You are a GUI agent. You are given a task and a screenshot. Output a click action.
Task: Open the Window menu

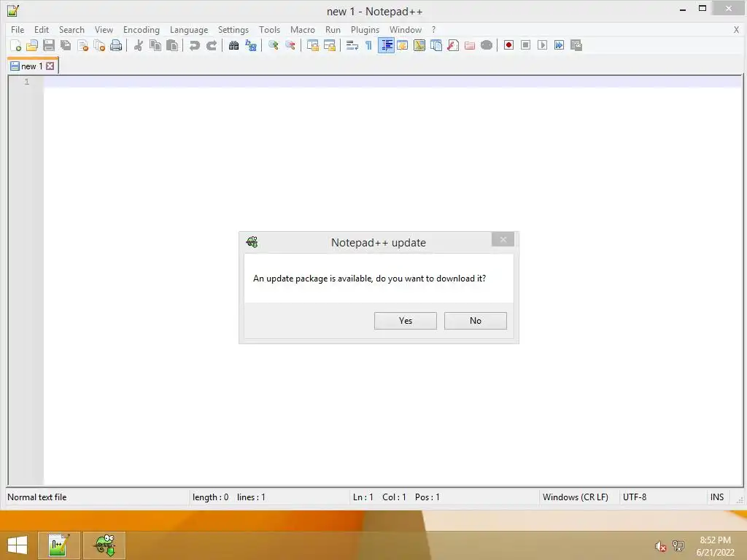click(406, 29)
